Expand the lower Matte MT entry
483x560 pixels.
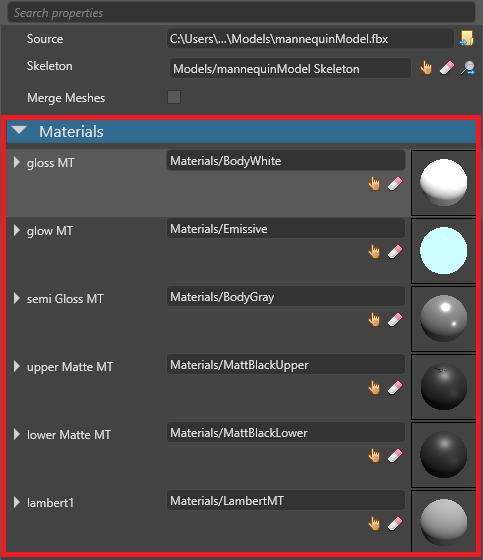(x=16, y=434)
